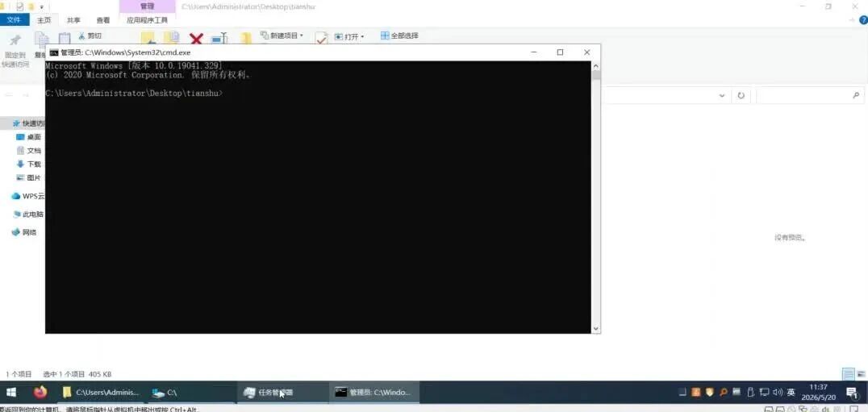Open the 应用程序工具 ribbon tab
This screenshot has width=868, height=412.
pos(148,20)
